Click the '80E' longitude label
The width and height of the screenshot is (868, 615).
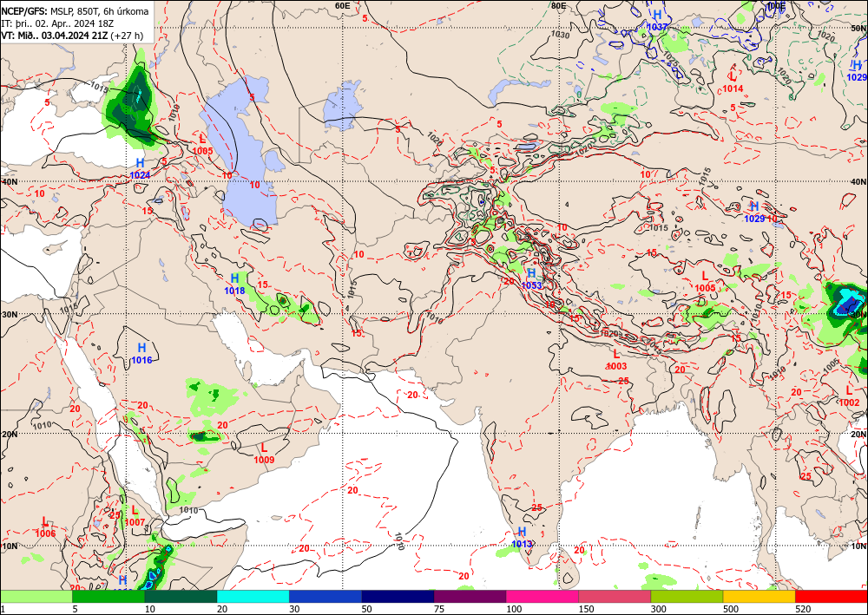click(558, 5)
